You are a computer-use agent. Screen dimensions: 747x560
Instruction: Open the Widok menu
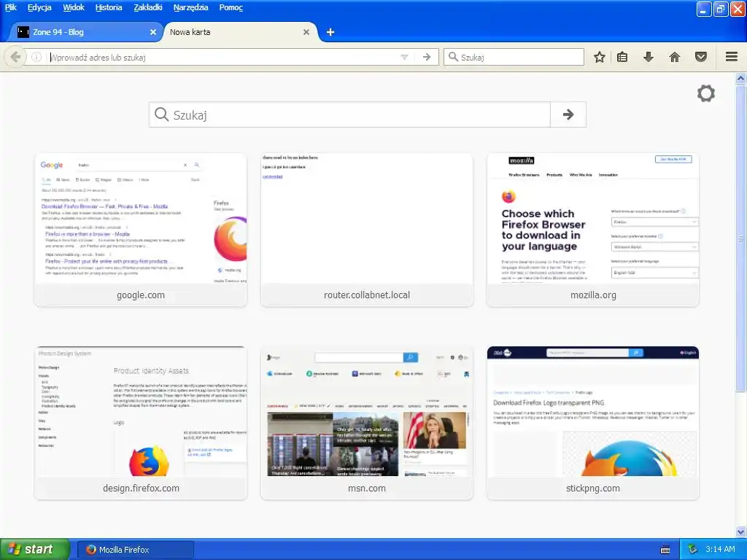tap(74, 7)
